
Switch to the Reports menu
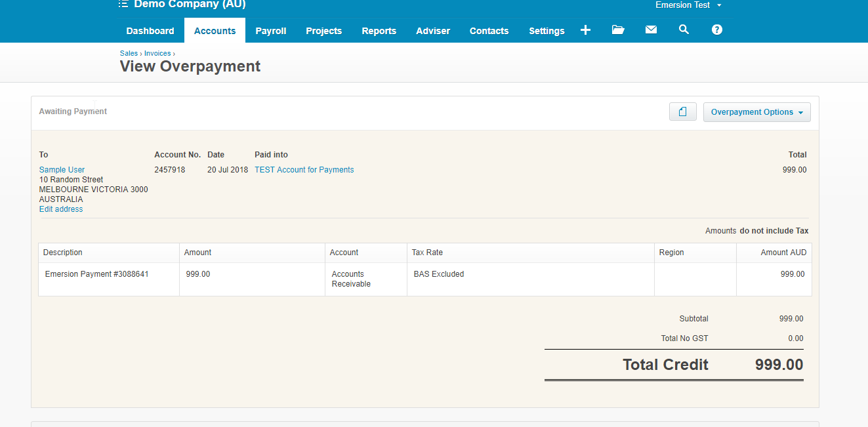pyautogui.click(x=379, y=31)
